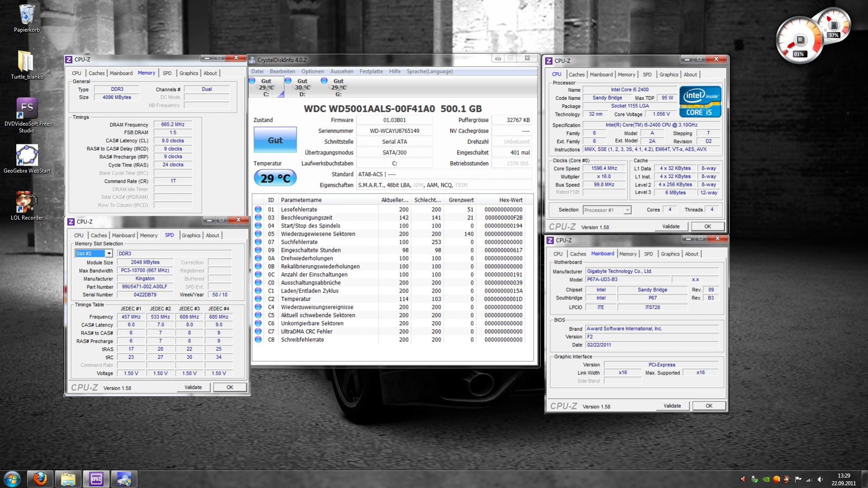The width and height of the screenshot is (868, 488).
Task: Click the Parametername column header
Action: coord(328,200)
